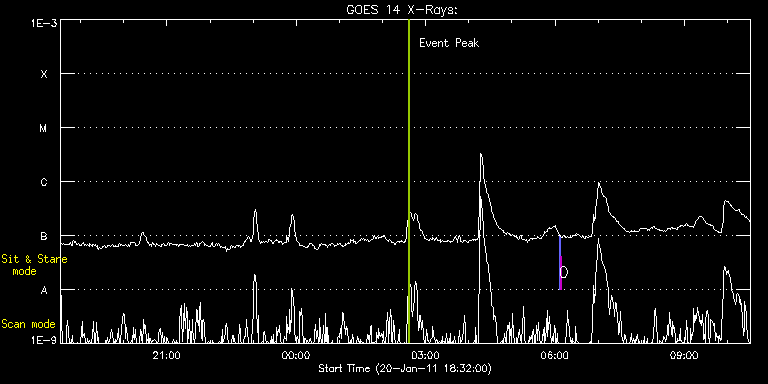768x384 pixels.
Task: Click the 1E-3 top axis value
Action: pos(44,23)
